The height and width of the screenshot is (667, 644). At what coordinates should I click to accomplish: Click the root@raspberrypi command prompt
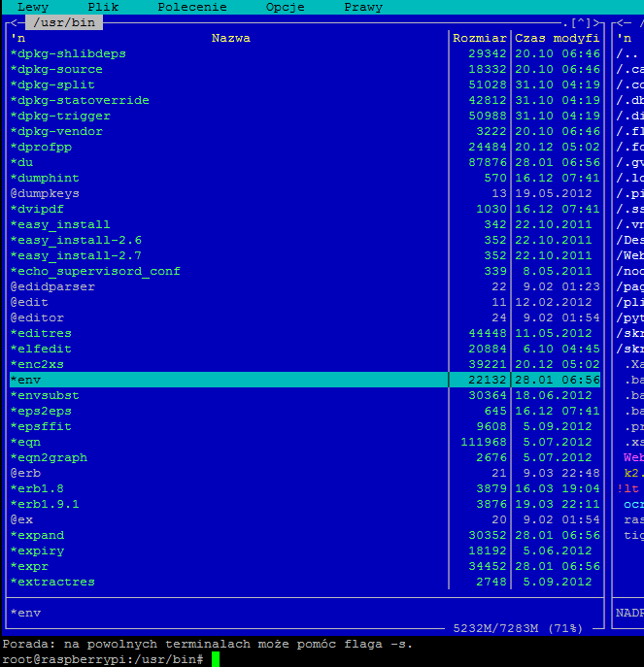pyautogui.click(x=103, y=659)
